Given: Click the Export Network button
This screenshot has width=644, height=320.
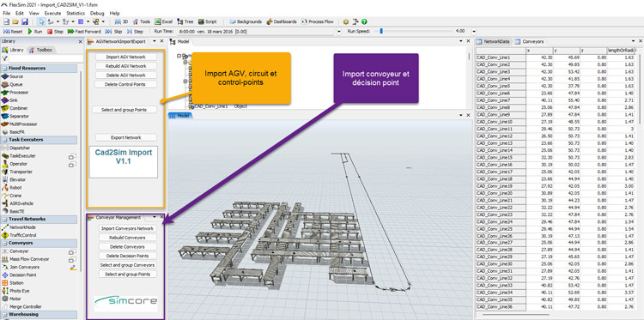Looking at the screenshot, I should coord(126,137).
